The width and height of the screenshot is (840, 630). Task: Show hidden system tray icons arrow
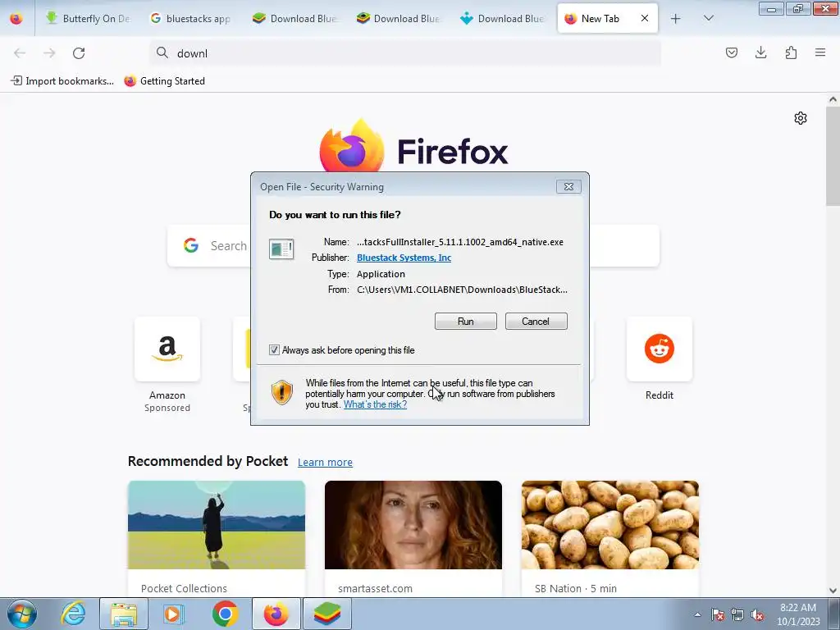click(697, 614)
